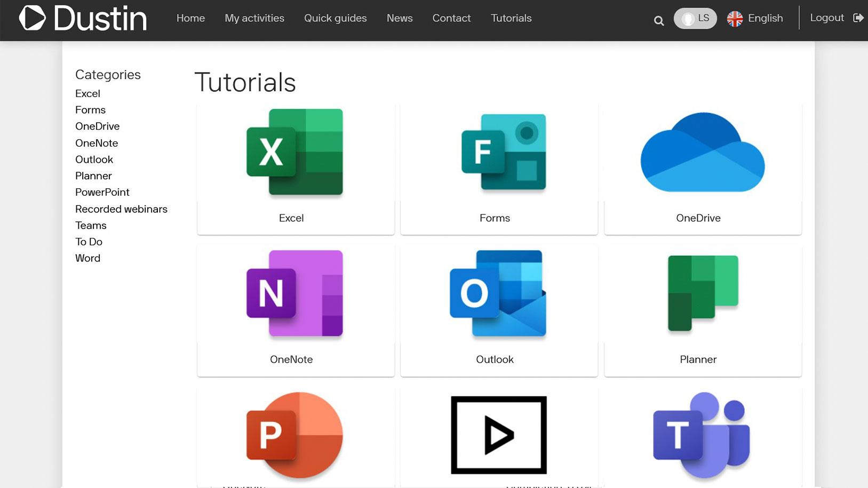Select Recorded webinars category link
The width and height of the screenshot is (868, 488).
[121, 209]
